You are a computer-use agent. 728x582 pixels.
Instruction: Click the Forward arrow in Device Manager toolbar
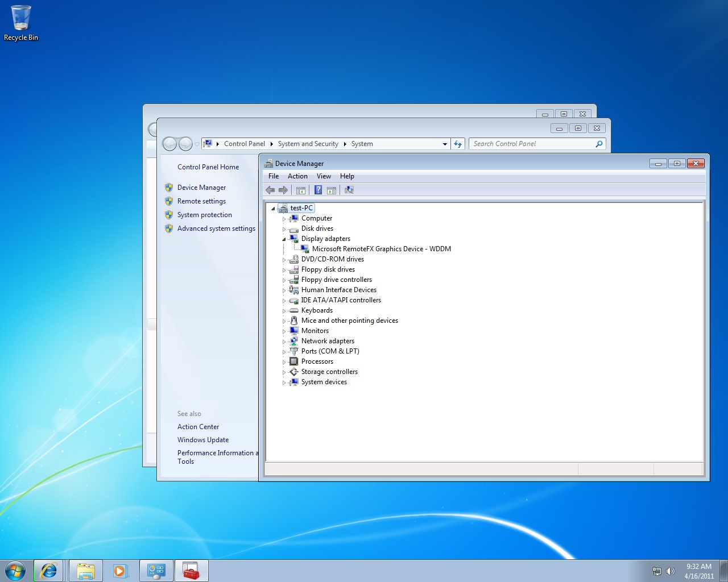283,190
